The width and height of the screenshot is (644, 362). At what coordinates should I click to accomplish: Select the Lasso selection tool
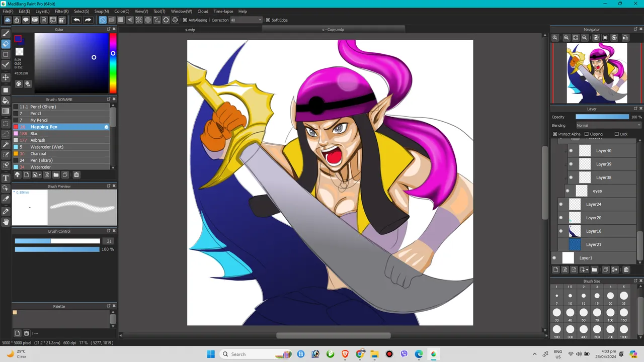(6, 134)
